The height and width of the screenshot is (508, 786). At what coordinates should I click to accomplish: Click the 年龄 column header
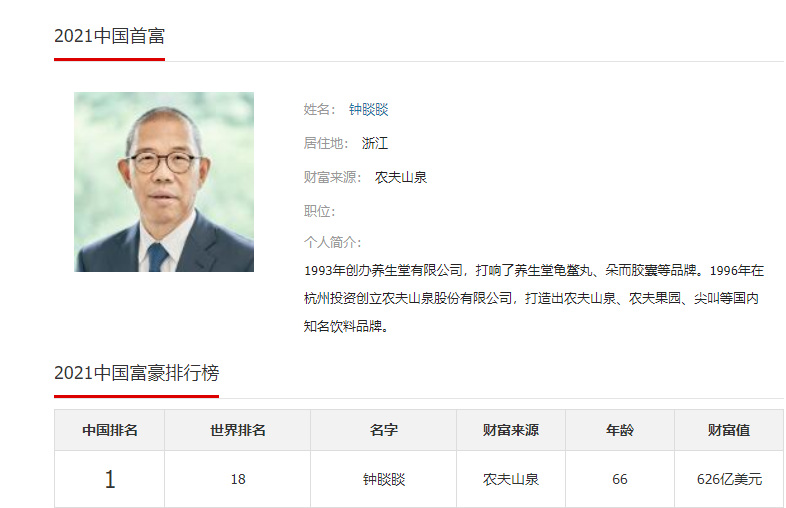(x=620, y=430)
